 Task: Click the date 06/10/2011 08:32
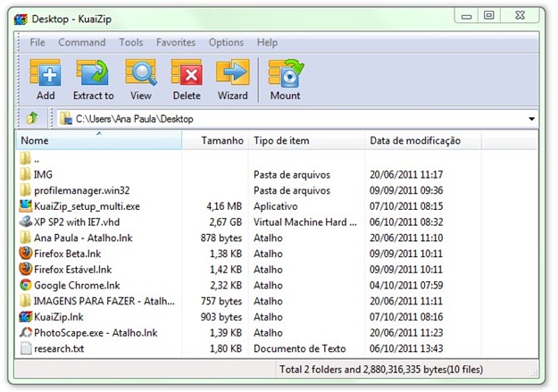pyautogui.click(x=406, y=222)
